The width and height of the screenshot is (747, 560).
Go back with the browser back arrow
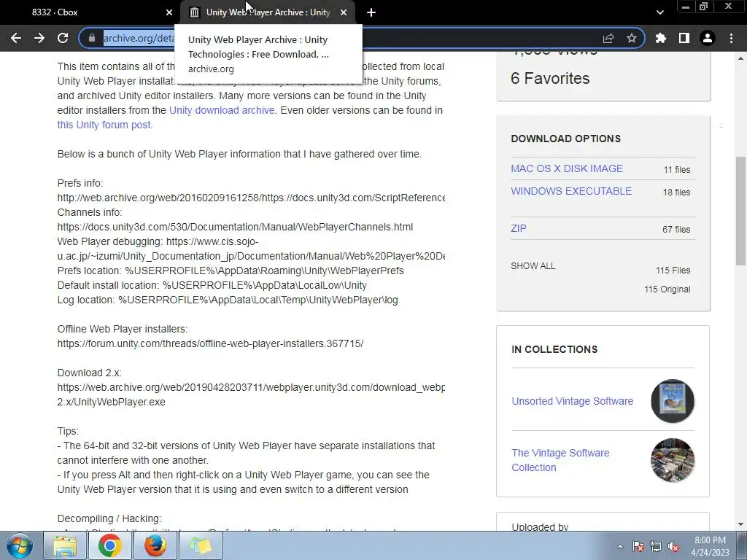click(x=16, y=38)
